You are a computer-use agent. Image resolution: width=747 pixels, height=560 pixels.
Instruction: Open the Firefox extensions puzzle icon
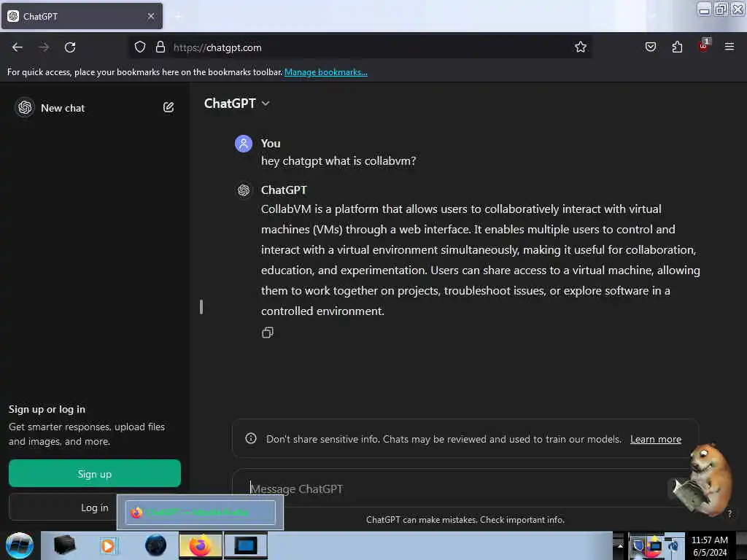(x=677, y=47)
